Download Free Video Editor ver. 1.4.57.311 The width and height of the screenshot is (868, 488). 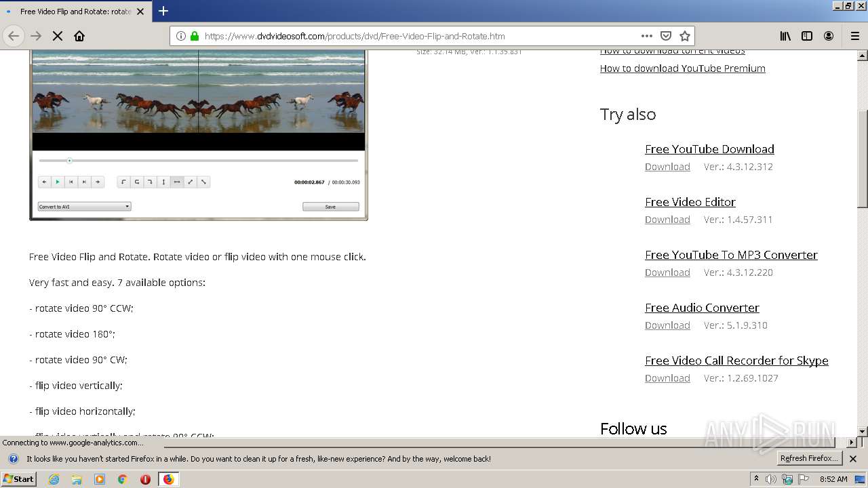click(667, 220)
